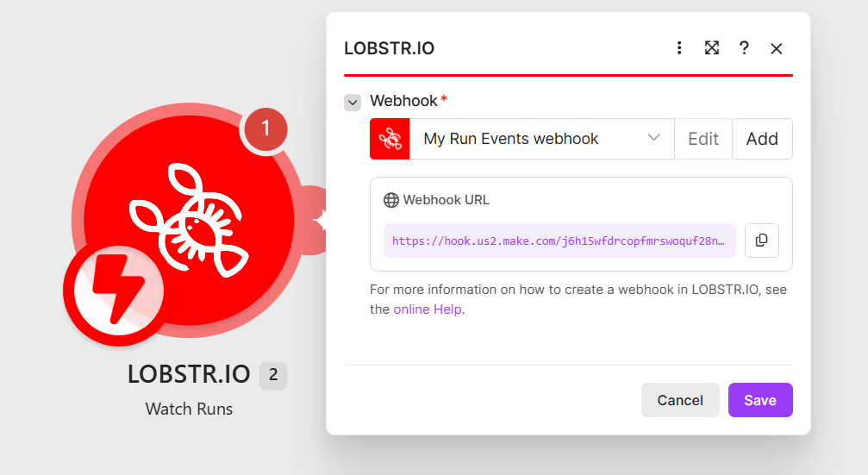Click the LOBSTR.IO dialog title
868x475 pixels.
click(x=389, y=49)
